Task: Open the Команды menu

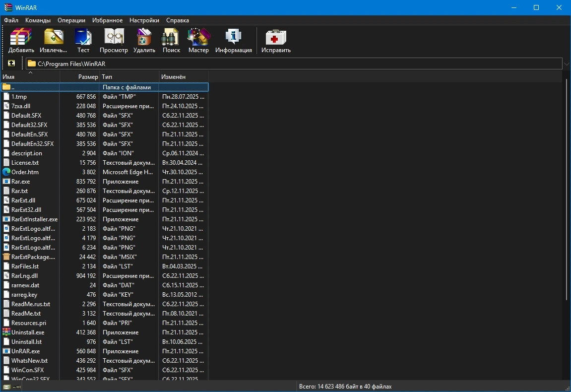Action: 38,20
